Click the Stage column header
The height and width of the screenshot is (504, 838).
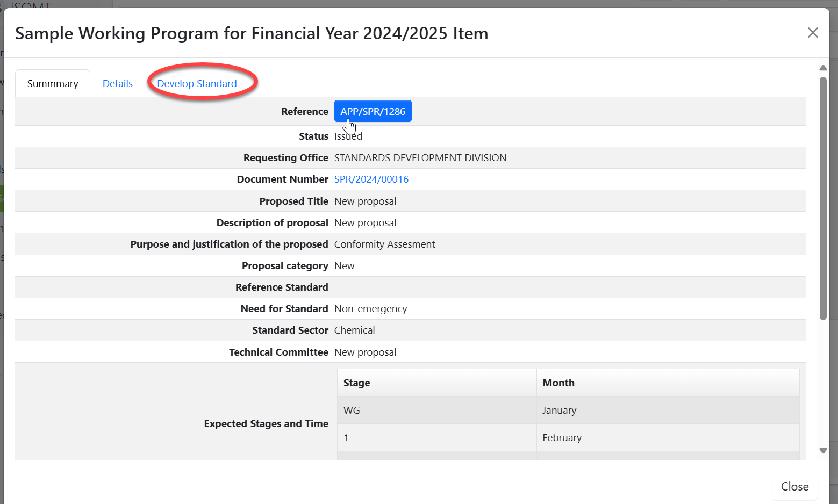(357, 383)
